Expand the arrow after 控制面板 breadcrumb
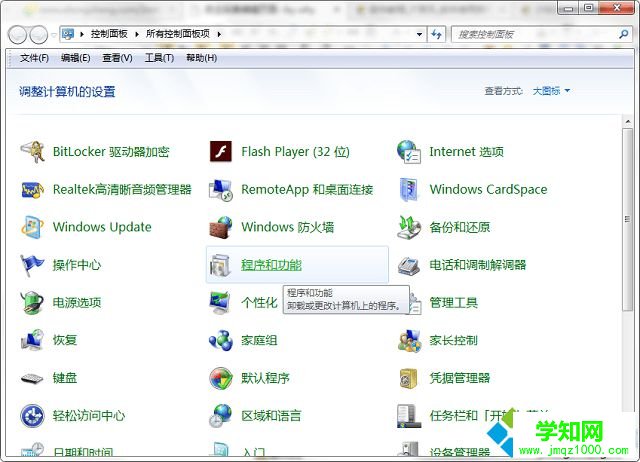 (x=137, y=34)
